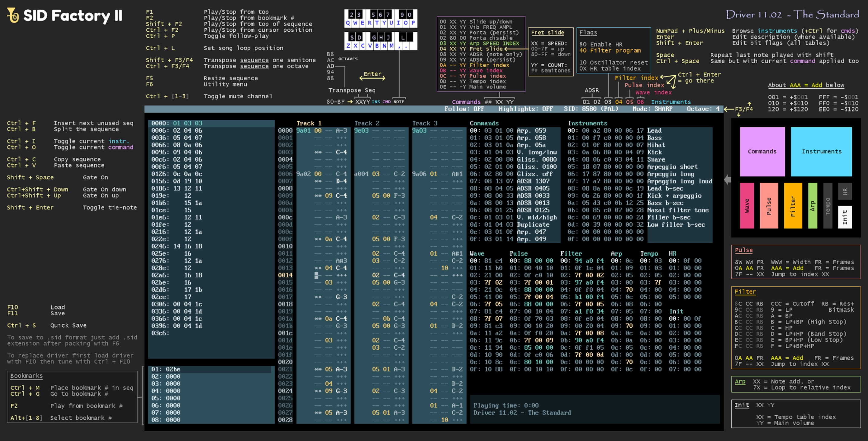Image resolution: width=868 pixels, height=441 pixels.
Task: Click the underlined Filter help heading
Action: coord(745,292)
